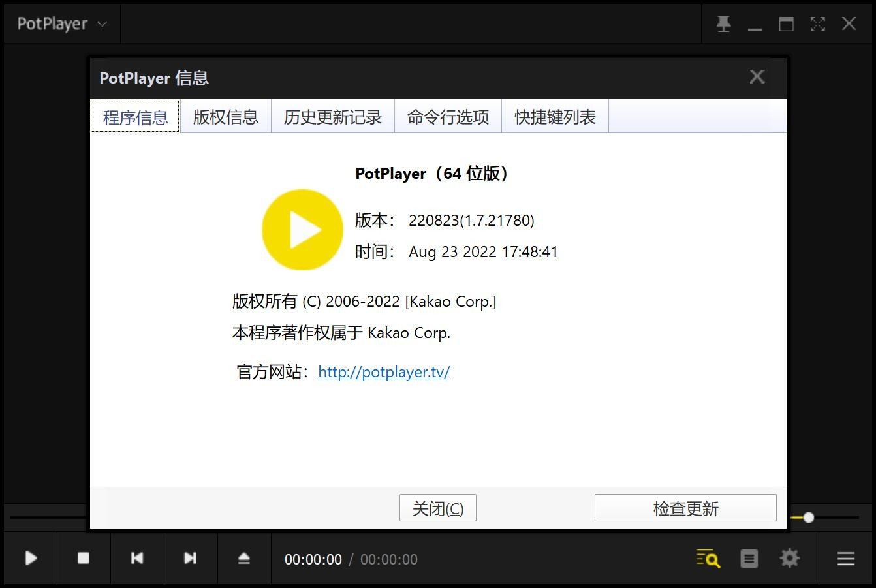Stop playback using the square stop icon
This screenshot has width=876, height=588.
click(x=84, y=558)
